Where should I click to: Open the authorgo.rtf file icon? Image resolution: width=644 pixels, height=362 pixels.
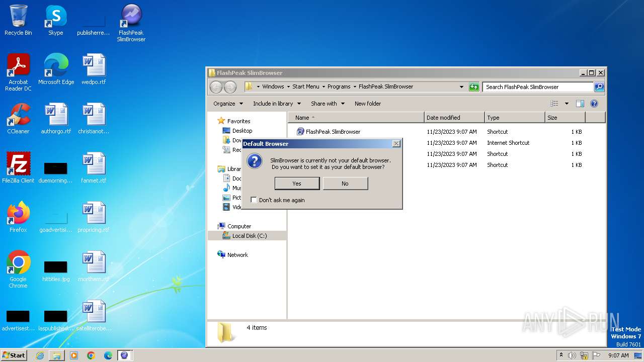pyautogui.click(x=56, y=119)
